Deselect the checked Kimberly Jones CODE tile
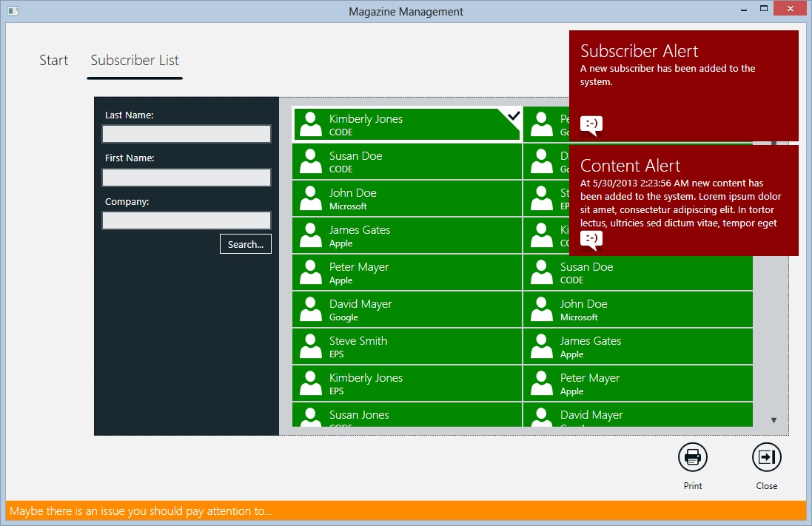This screenshot has width=812, height=526. coord(407,124)
